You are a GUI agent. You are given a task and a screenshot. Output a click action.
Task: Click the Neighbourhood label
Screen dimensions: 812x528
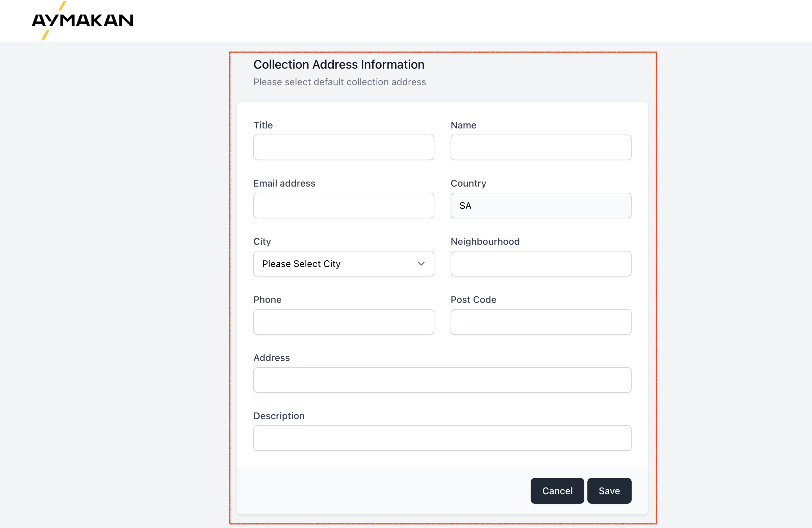tap(485, 241)
